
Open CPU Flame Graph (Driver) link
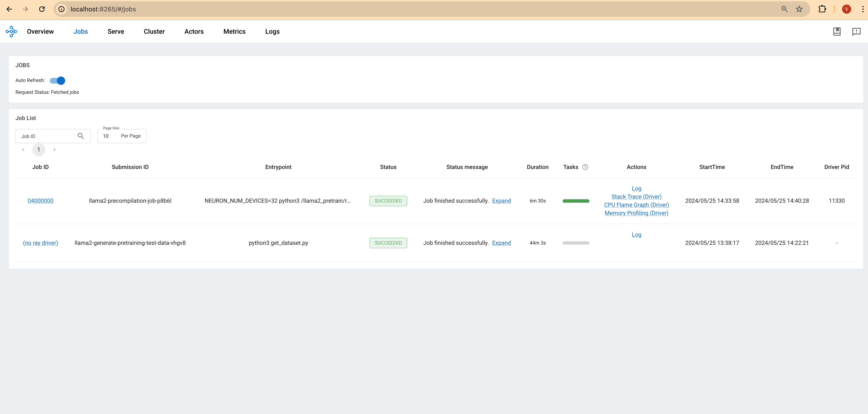click(637, 205)
